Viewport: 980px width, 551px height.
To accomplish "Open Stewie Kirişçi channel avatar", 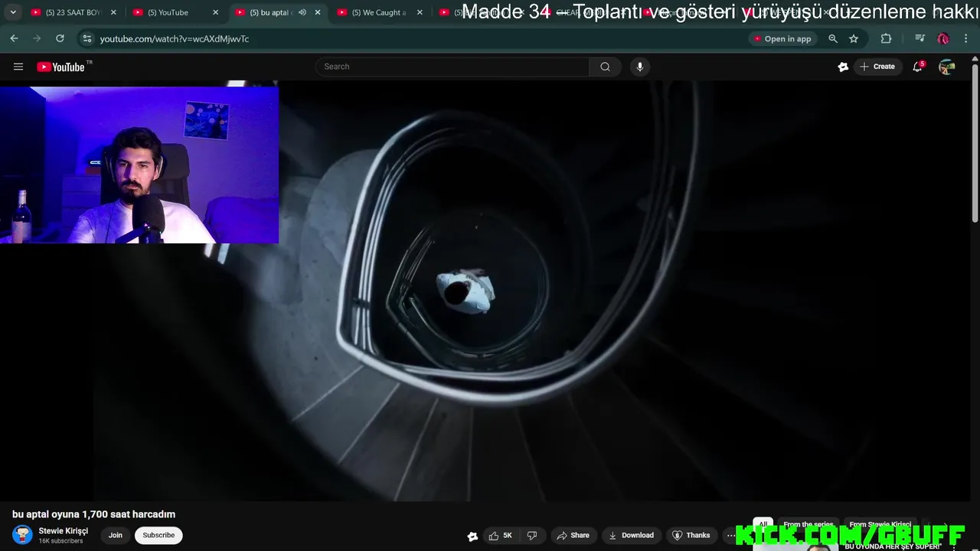I will (22, 534).
